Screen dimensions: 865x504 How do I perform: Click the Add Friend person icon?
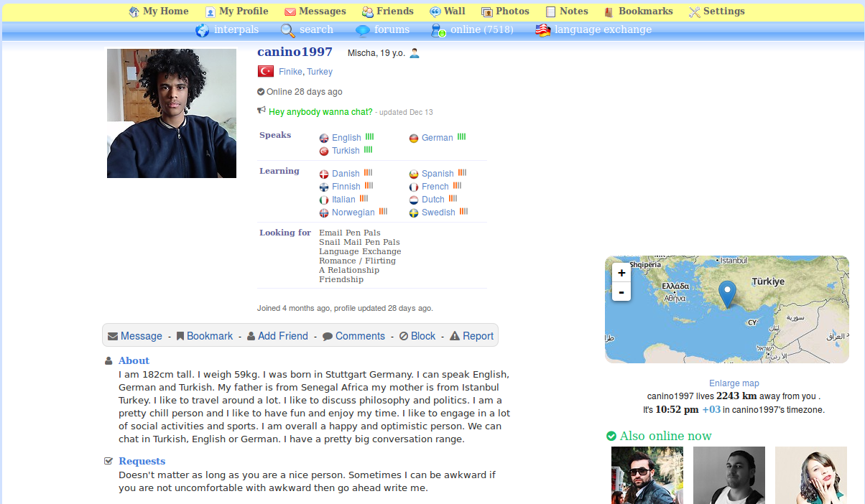tap(251, 336)
